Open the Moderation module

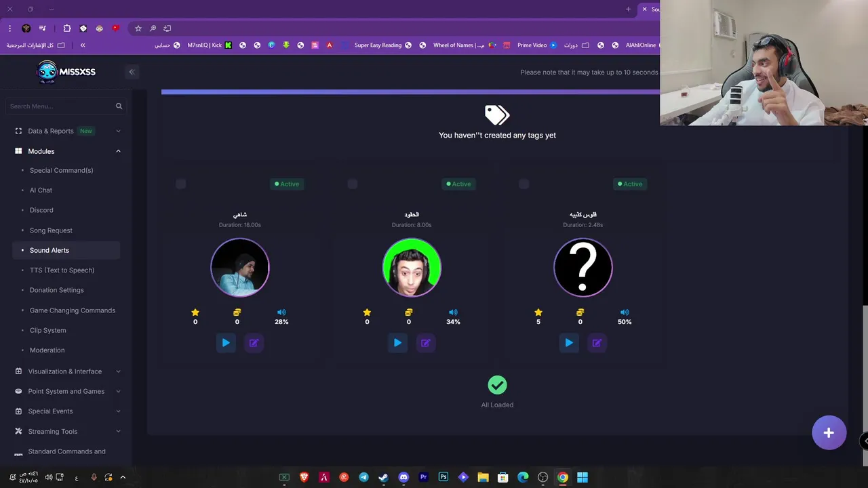pos(47,350)
